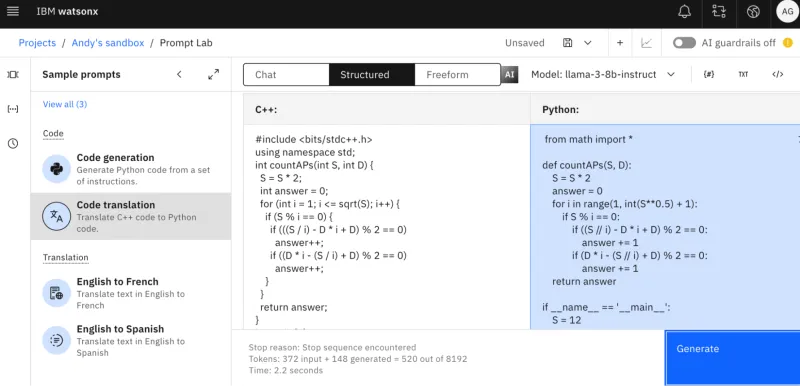Collapse the Sample prompts panel chevron
This screenshot has height=386, width=800.
click(179, 74)
